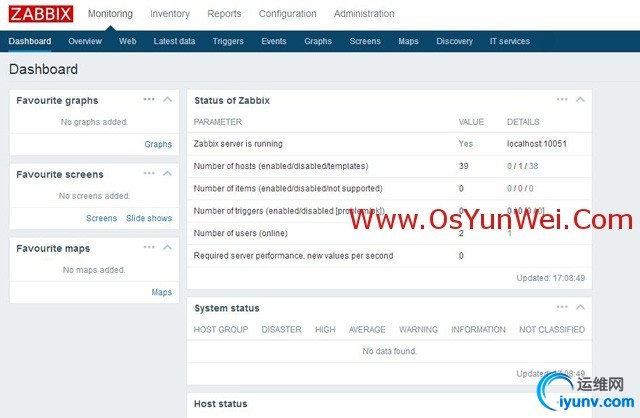Switch to the Web submenu tab
The height and width of the screenshot is (418, 640).
point(128,41)
